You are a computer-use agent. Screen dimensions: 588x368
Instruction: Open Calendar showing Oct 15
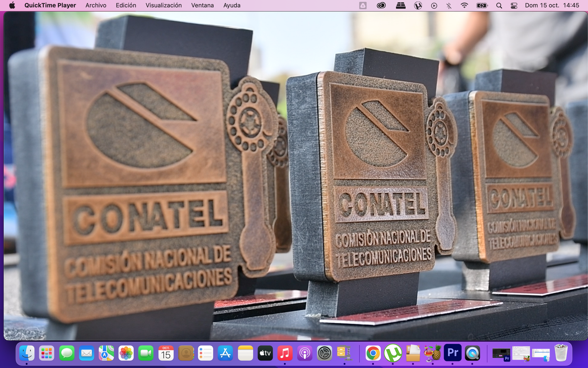(x=166, y=353)
